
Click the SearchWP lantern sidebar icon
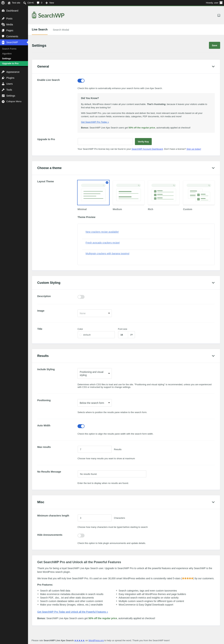pos(3,42)
